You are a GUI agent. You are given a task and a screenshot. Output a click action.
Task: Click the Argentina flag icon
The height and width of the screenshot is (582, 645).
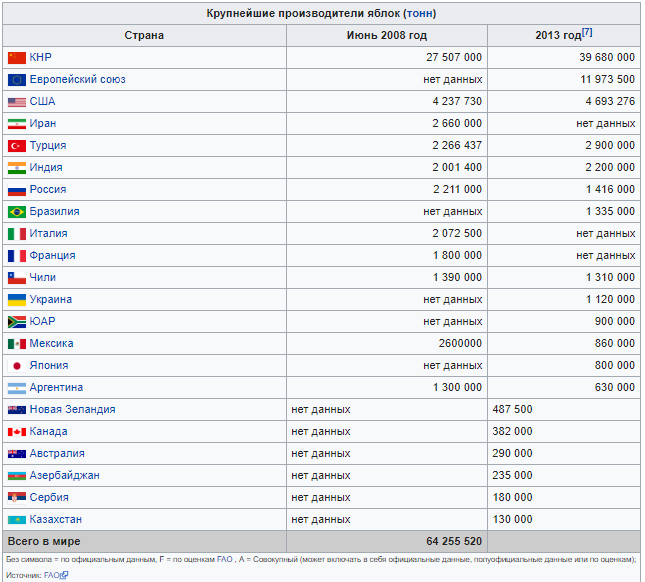click(x=17, y=388)
